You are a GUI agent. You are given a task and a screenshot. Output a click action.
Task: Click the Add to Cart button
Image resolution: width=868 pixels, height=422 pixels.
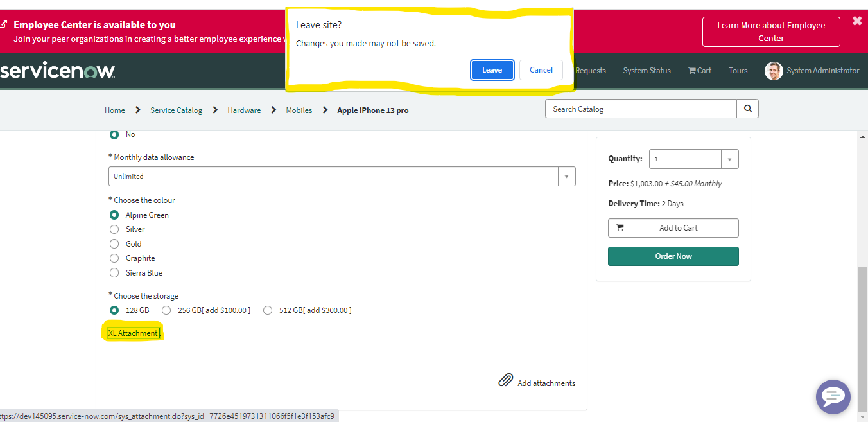673,228
